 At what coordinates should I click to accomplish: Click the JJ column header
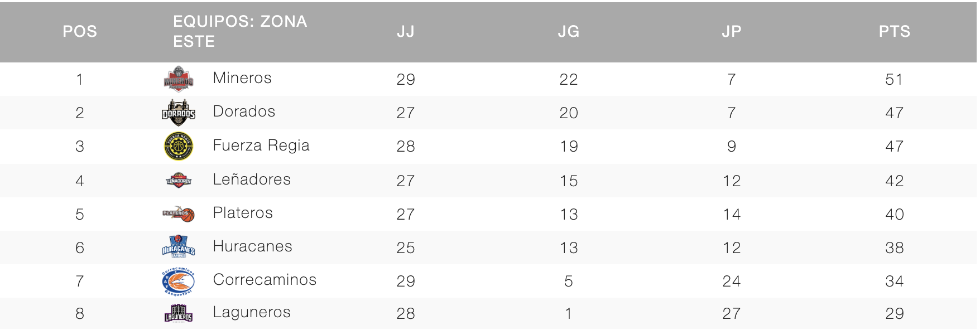click(406, 31)
